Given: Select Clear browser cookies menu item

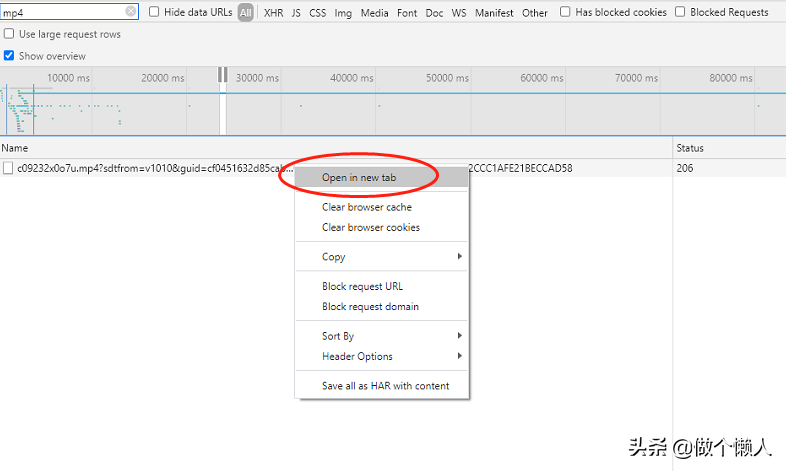Looking at the screenshot, I should click(370, 227).
